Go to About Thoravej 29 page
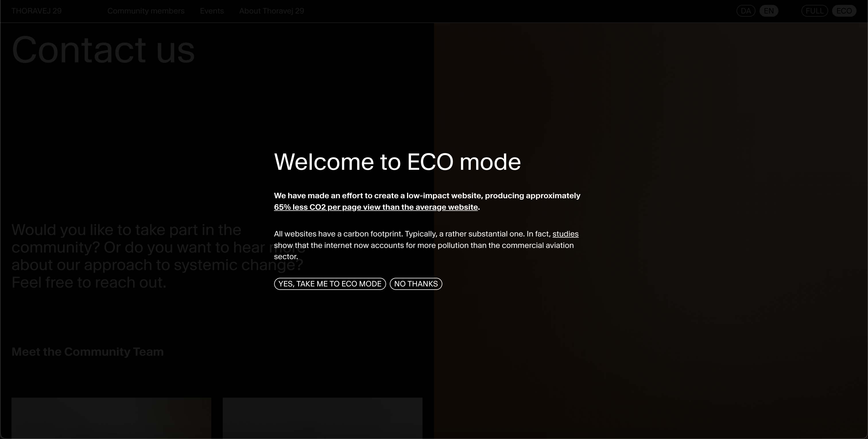 point(271,11)
